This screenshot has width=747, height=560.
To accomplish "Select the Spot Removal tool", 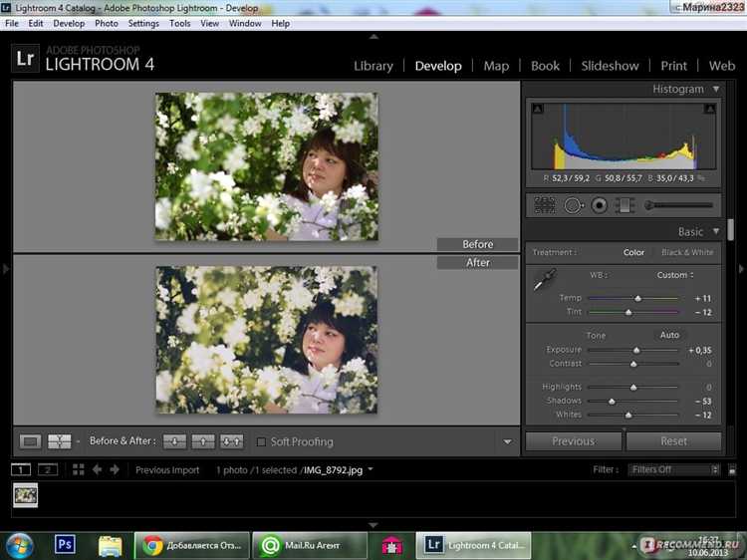I will pyautogui.click(x=574, y=205).
